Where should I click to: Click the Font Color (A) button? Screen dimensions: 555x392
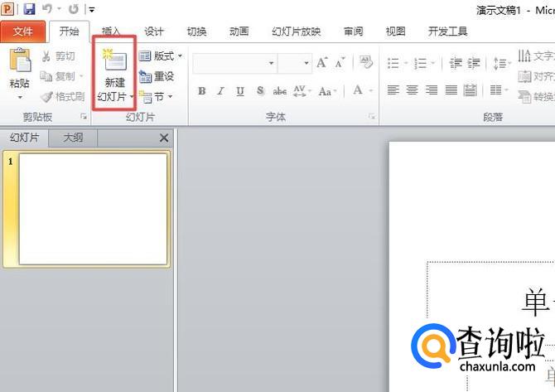[358, 90]
